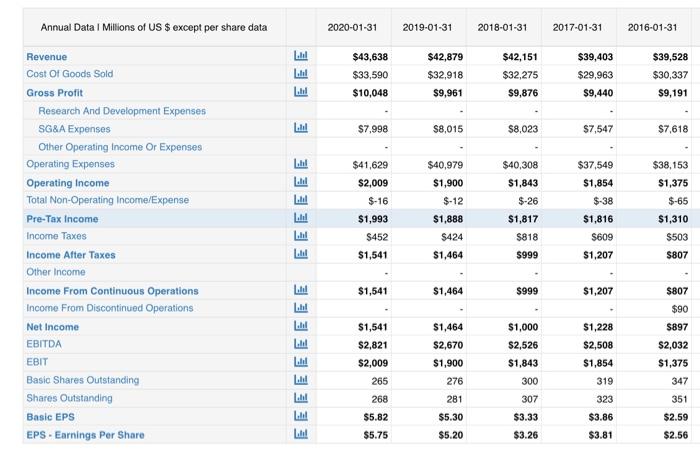The image size is (700, 457).
Task: Select the $33,590 cost of goods value
Action: point(370,75)
